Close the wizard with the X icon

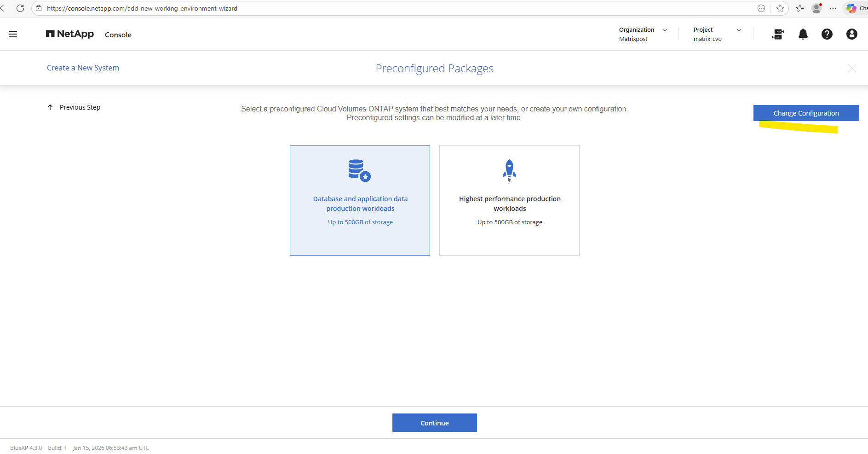[852, 69]
